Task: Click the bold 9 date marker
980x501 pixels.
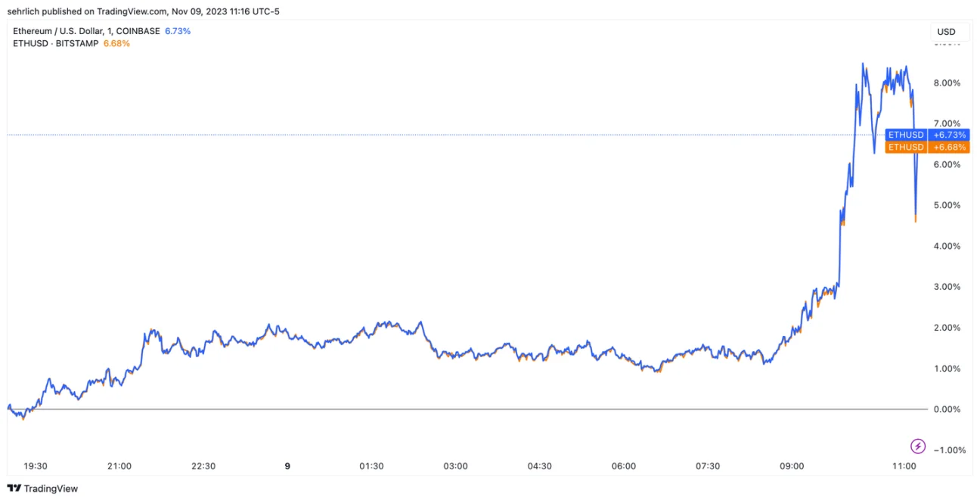Action: click(x=287, y=466)
